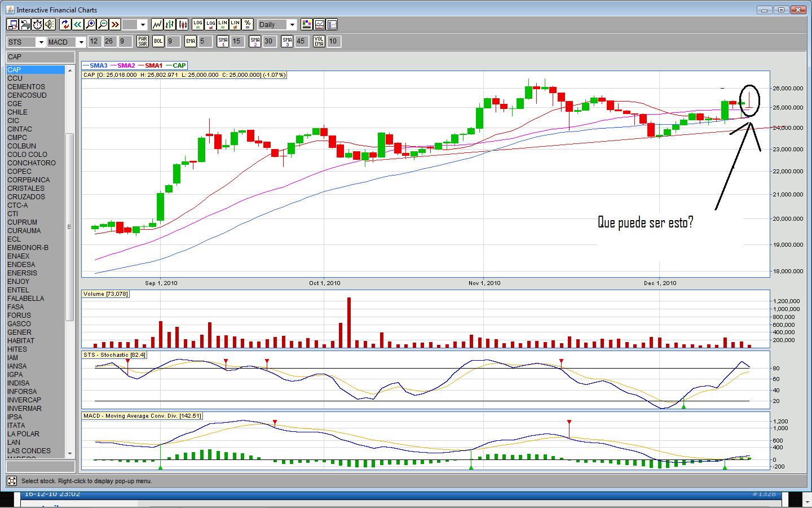Click the chart report layout icon
Screen dimensions: 812x508
click(x=332, y=24)
